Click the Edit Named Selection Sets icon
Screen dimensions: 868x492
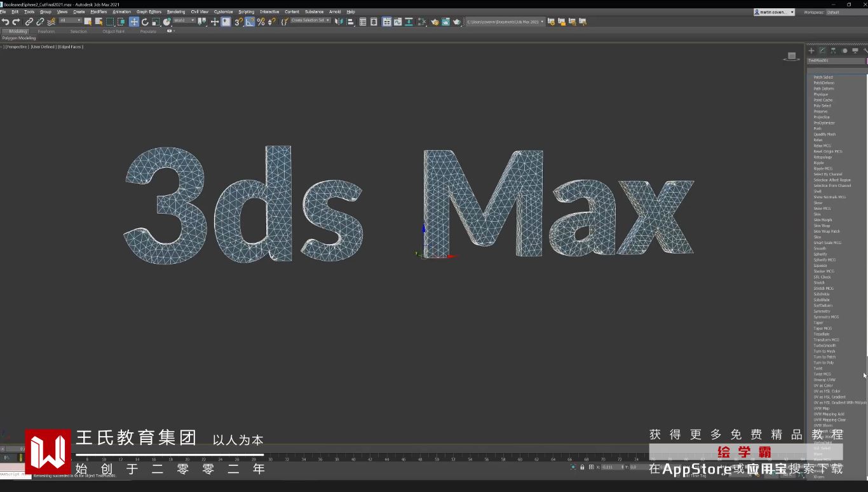(285, 22)
